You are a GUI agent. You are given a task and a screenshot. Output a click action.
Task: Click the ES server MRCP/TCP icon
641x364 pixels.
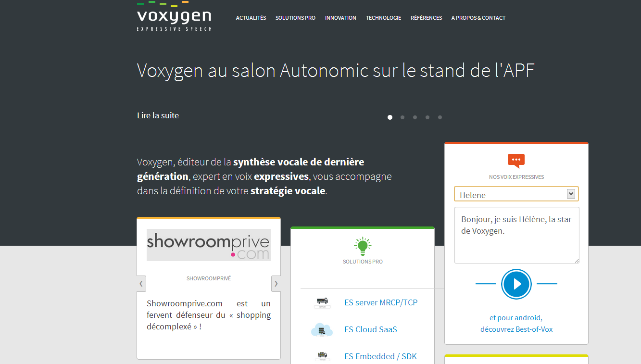322,303
